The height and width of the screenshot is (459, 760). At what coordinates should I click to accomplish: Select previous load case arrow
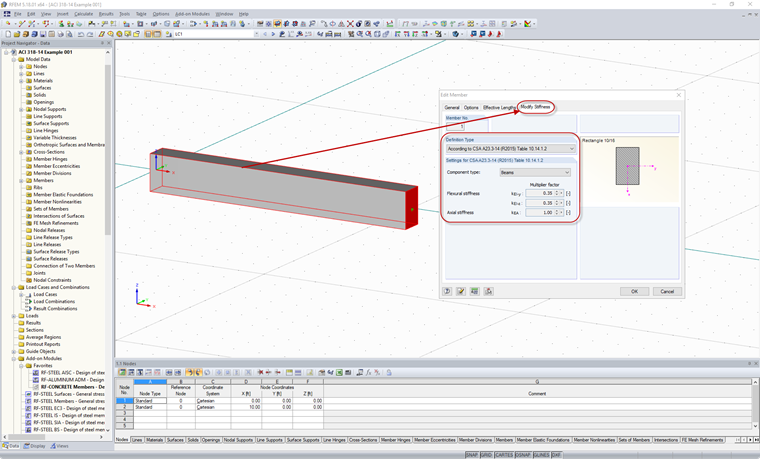pyautogui.click(x=265, y=34)
